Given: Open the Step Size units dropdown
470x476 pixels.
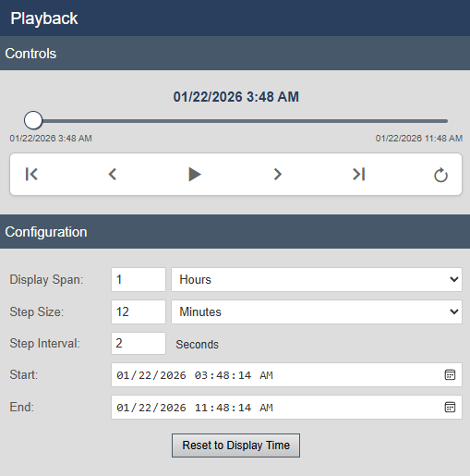Looking at the screenshot, I should point(317,311).
